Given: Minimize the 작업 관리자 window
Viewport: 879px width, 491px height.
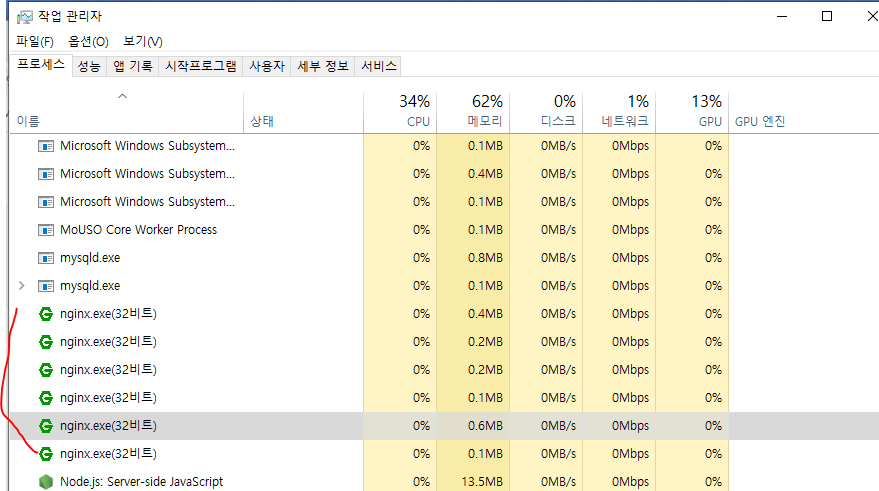Looking at the screenshot, I should [782, 16].
